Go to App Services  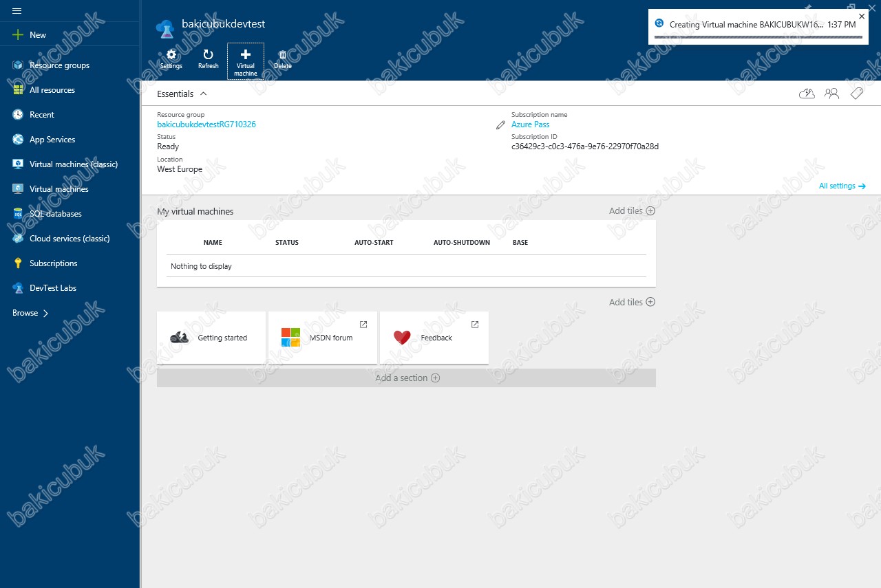[52, 140]
